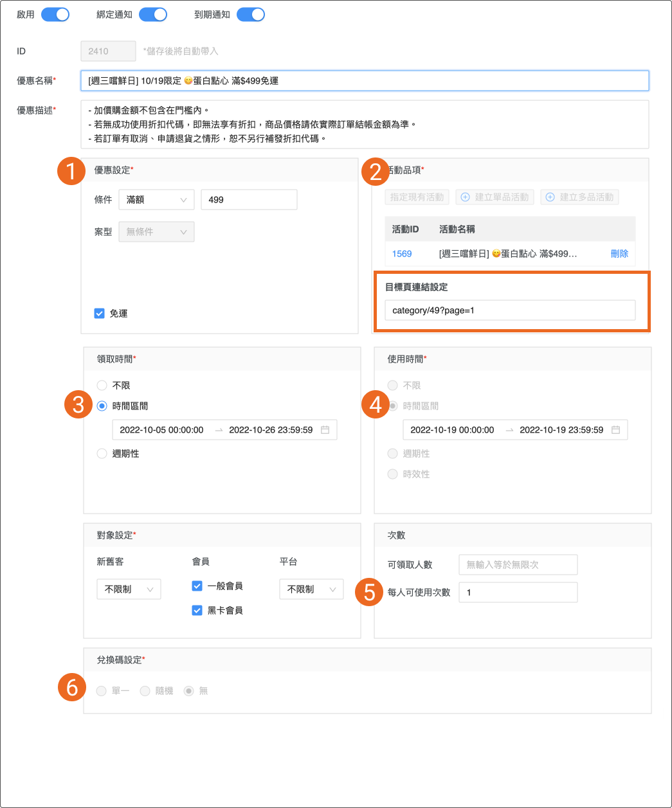The width and height of the screenshot is (672, 808).
Task: Click the 指定現有活動 button
Action: tap(417, 197)
